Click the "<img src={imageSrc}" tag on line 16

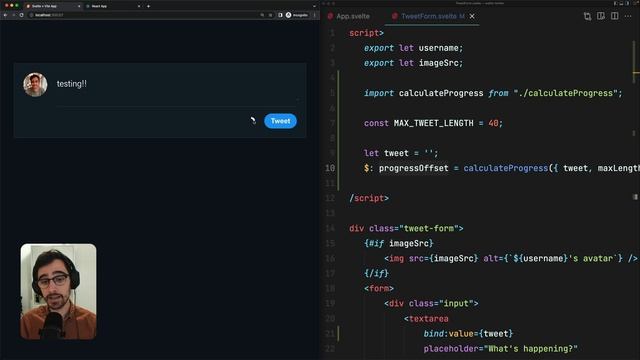click(431, 259)
